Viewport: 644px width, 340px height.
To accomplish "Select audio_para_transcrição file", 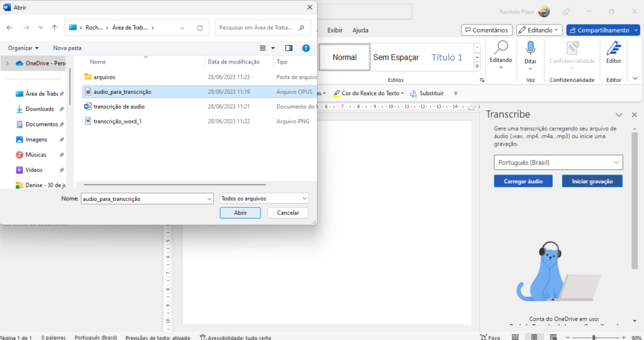I will click(199, 92).
